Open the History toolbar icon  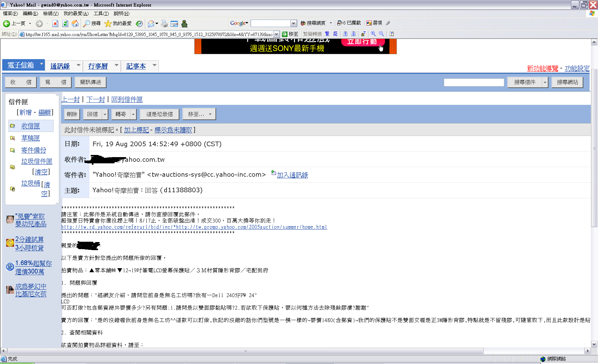pos(139,24)
